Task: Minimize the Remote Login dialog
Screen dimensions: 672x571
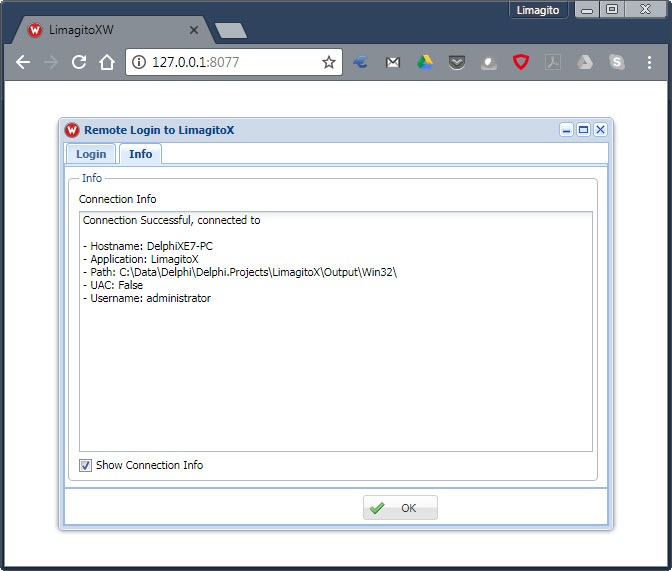Action: coord(566,130)
